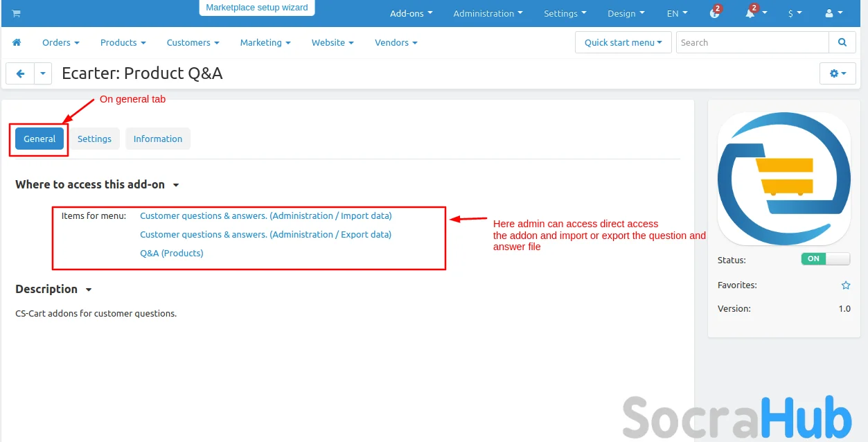Image resolution: width=868 pixels, height=442 pixels.
Task: Go to the home dashboard icon
Action: click(17, 42)
